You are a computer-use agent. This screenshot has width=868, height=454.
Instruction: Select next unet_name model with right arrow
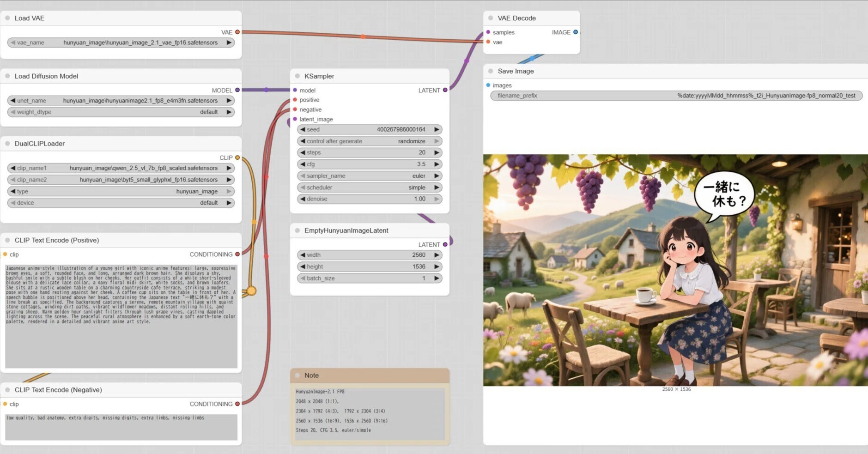pyautogui.click(x=229, y=100)
